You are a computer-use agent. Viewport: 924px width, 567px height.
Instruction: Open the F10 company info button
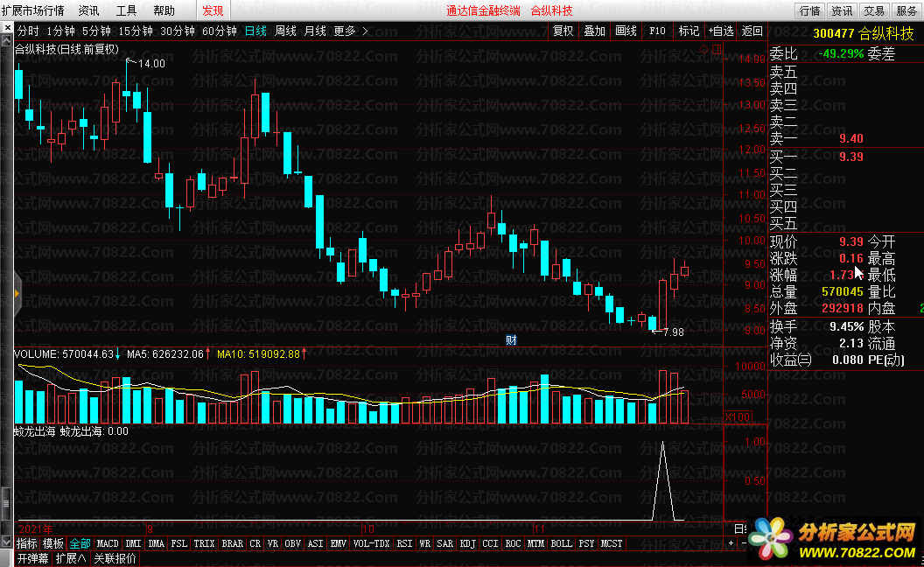(657, 31)
